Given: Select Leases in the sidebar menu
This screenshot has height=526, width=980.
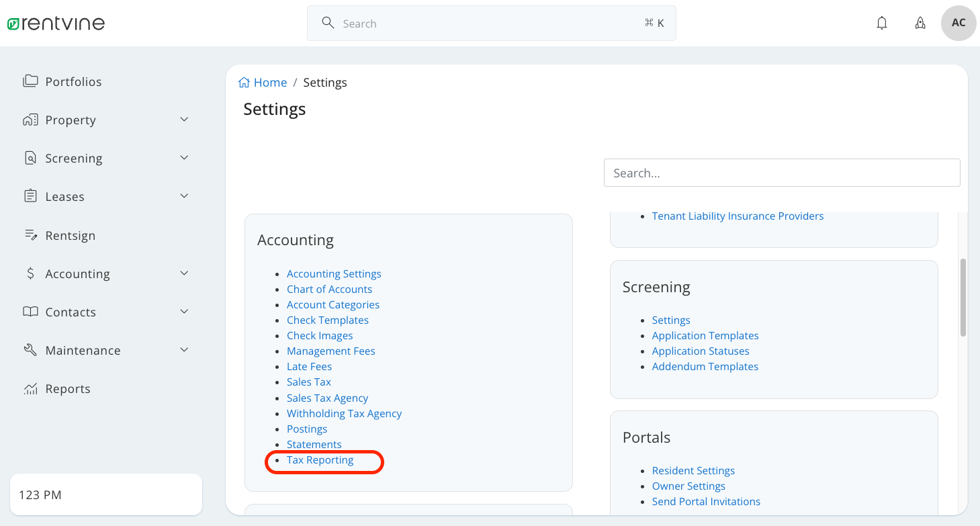Looking at the screenshot, I should [x=64, y=196].
